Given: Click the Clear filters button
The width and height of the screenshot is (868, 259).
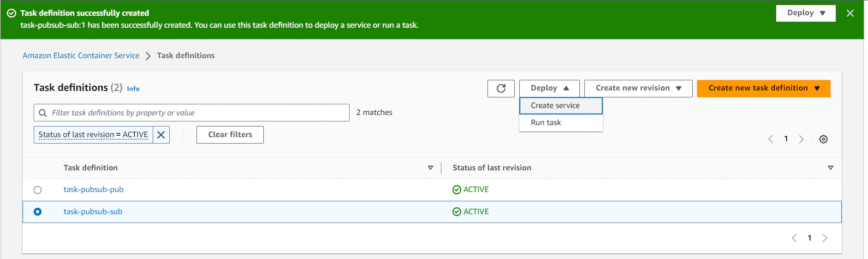Looking at the screenshot, I should point(230,135).
